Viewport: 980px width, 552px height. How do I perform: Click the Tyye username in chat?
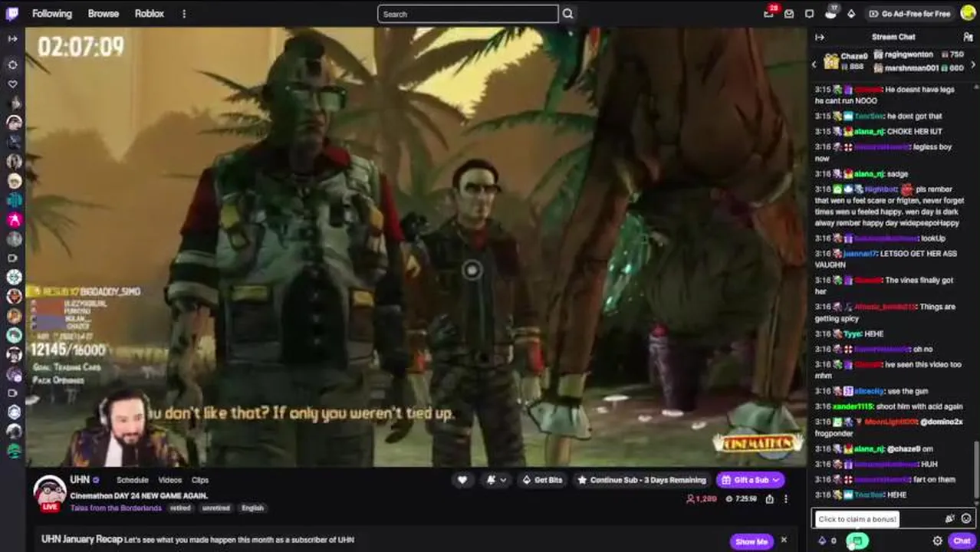point(853,334)
